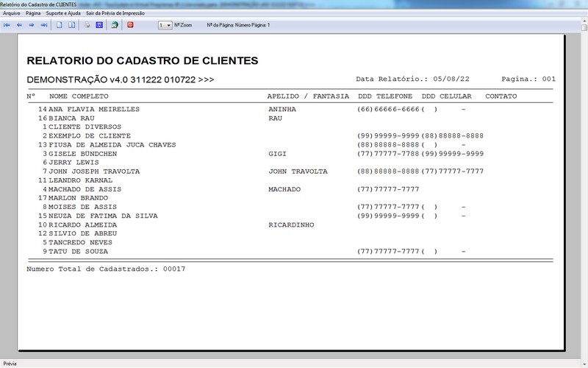Click the Prévia status bar label

click(x=10, y=364)
